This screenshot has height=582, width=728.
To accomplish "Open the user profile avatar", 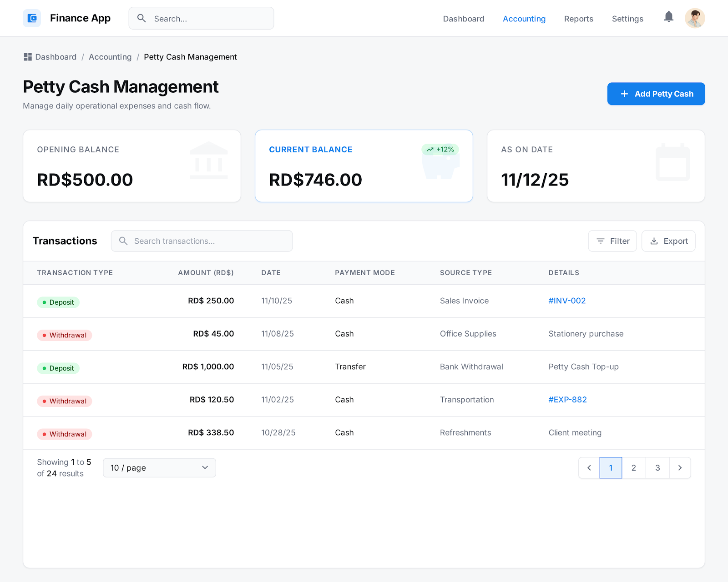I will pyautogui.click(x=695, y=18).
